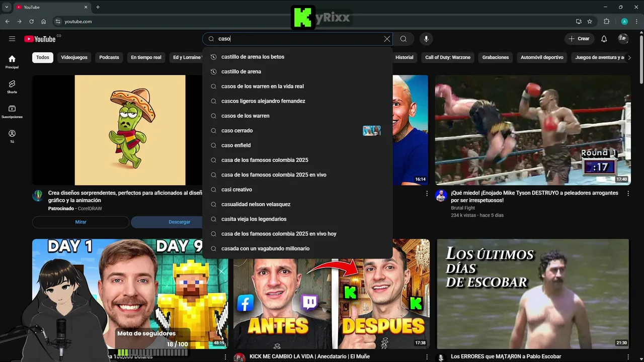Click install app icon in address bar
The height and width of the screenshot is (362, 644).
tap(579, 22)
